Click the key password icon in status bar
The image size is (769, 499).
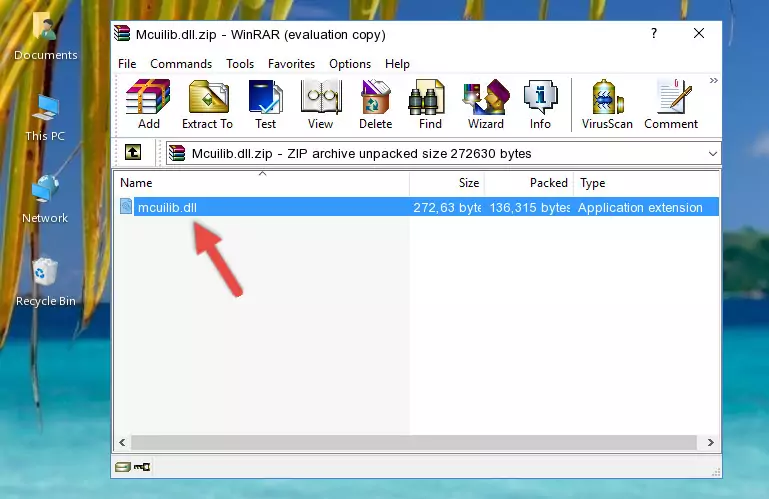click(142, 467)
